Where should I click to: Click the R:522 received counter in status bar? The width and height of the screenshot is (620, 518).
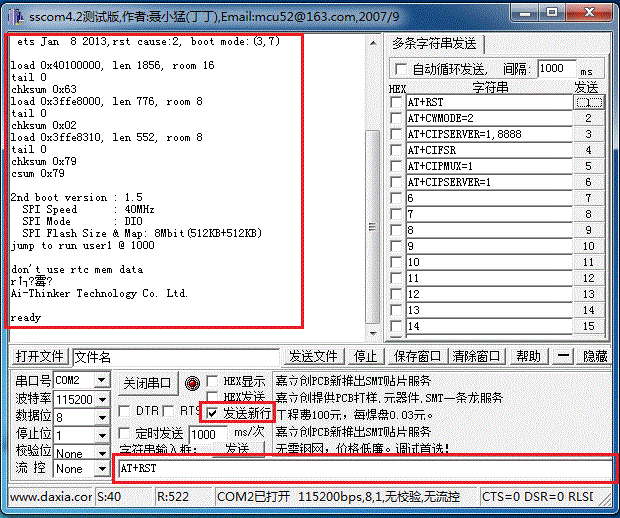click(183, 497)
